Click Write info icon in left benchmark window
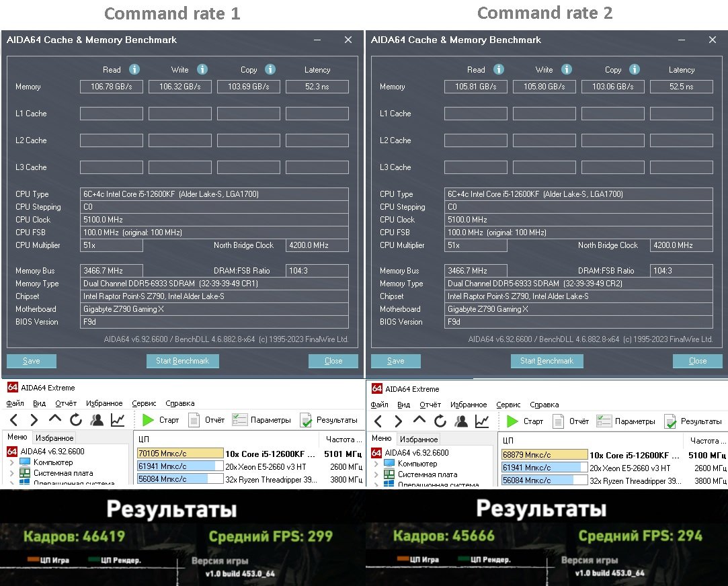Screen dimensions: 728x586 pyautogui.click(x=202, y=70)
